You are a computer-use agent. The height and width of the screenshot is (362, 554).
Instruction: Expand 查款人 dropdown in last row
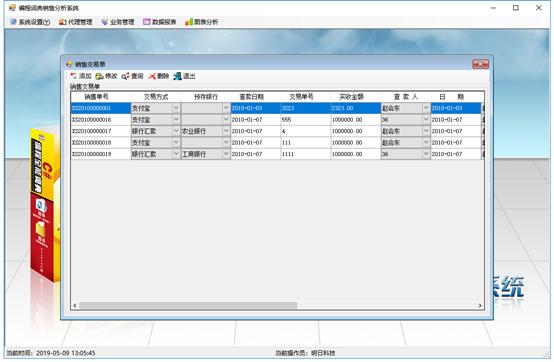pos(426,154)
